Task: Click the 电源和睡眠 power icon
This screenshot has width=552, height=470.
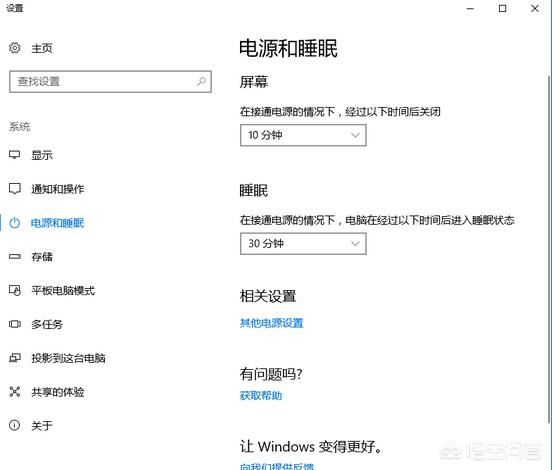Action: tap(15, 223)
